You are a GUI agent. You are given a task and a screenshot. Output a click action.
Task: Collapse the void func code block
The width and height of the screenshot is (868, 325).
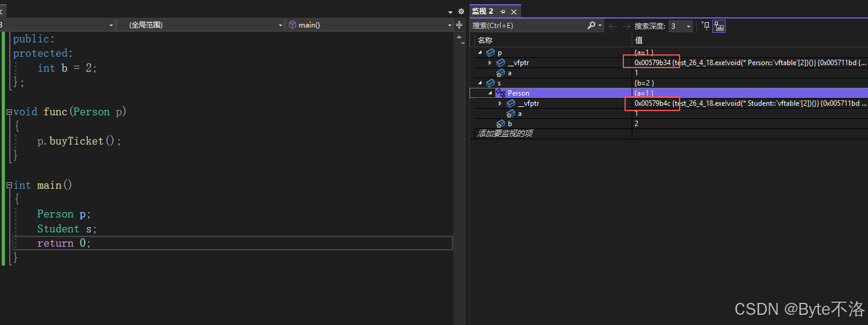click(9, 112)
